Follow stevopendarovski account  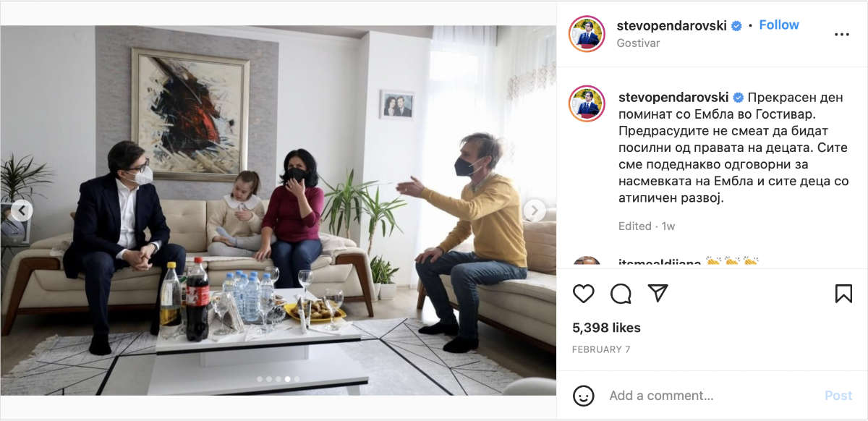(x=779, y=25)
